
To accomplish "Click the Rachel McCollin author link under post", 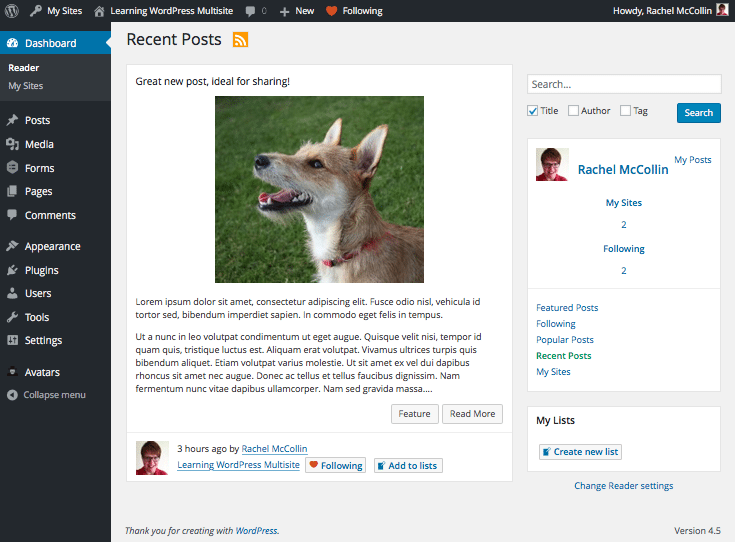I will [274, 449].
